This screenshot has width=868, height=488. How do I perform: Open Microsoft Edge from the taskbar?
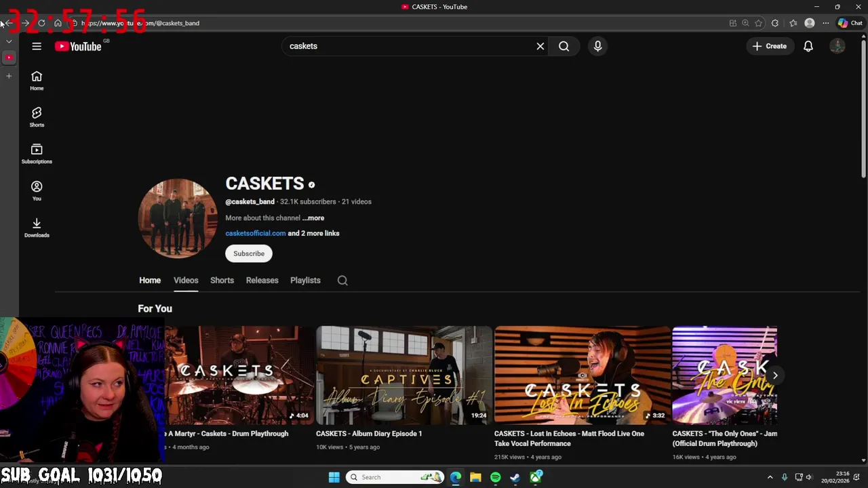[455, 477]
